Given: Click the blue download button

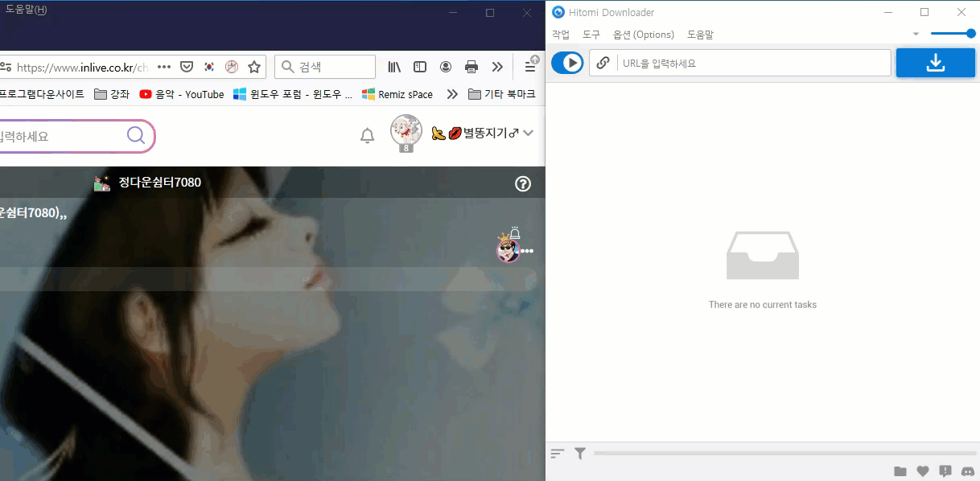Looking at the screenshot, I should click(935, 63).
